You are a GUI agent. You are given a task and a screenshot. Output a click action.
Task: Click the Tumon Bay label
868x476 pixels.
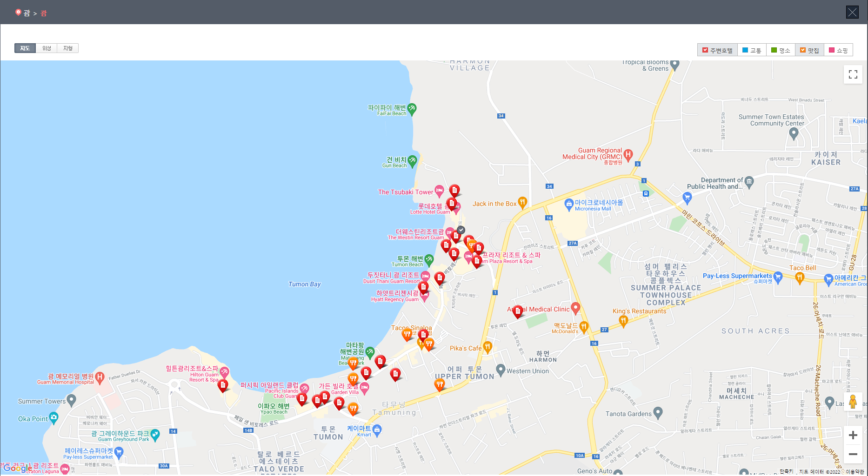click(x=304, y=284)
